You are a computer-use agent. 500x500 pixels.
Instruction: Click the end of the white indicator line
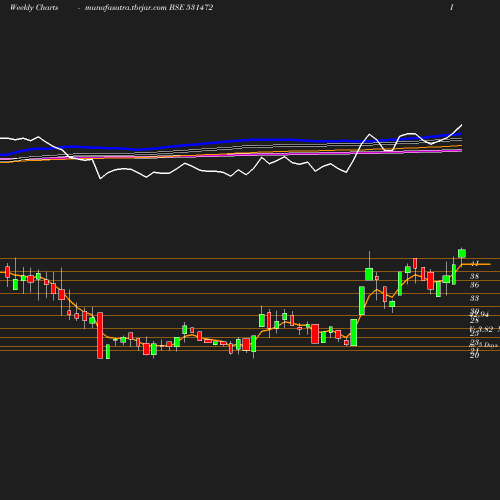(462, 125)
